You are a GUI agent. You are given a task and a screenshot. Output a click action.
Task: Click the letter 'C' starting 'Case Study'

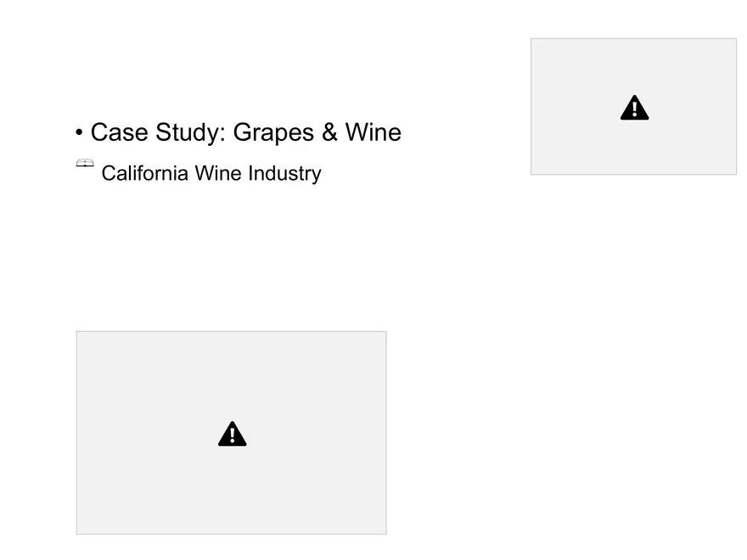pyautogui.click(x=98, y=132)
